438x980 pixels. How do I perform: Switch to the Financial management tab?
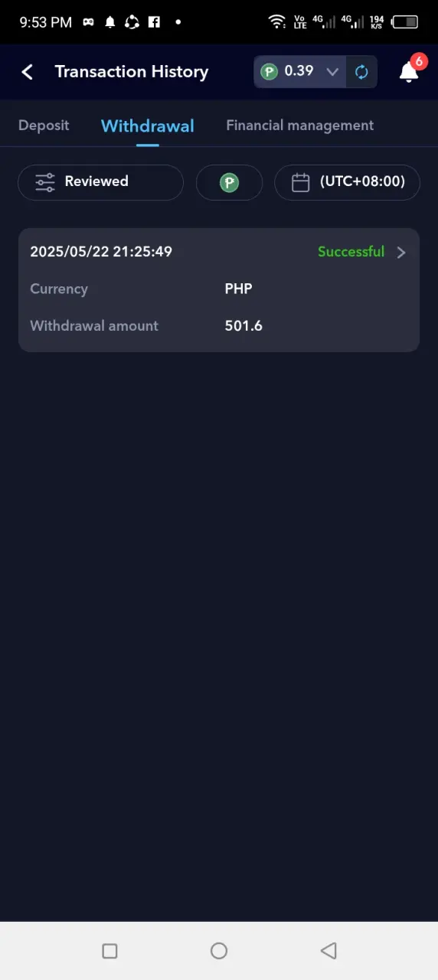click(300, 126)
